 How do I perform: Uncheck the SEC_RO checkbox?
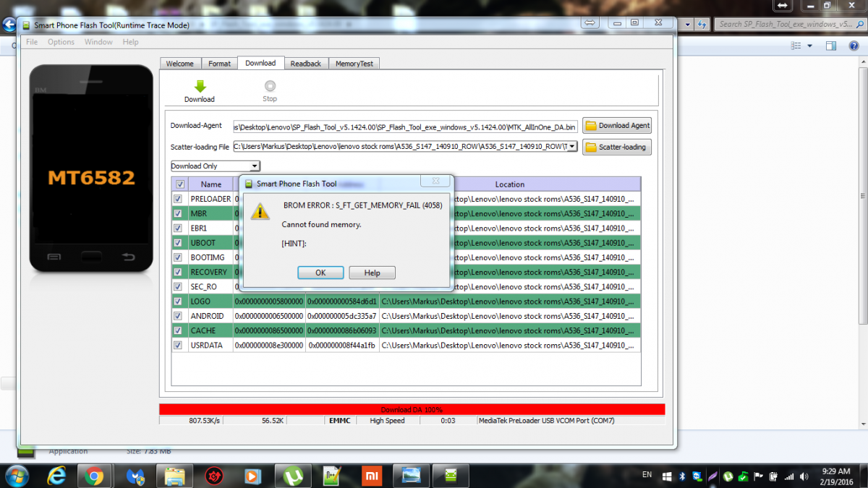pyautogui.click(x=178, y=286)
